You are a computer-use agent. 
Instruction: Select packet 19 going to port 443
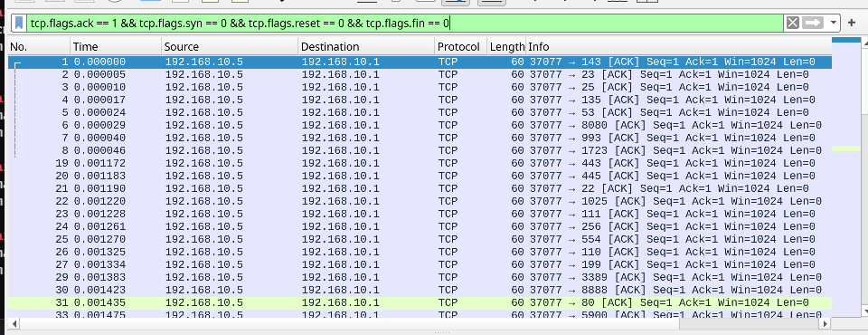(x=420, y=163)
